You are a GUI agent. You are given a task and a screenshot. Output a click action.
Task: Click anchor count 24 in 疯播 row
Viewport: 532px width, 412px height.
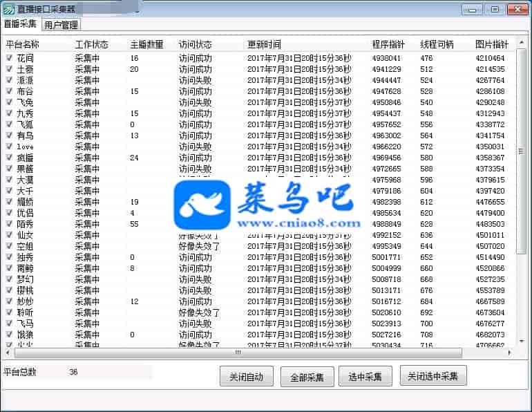click(134, 158)
